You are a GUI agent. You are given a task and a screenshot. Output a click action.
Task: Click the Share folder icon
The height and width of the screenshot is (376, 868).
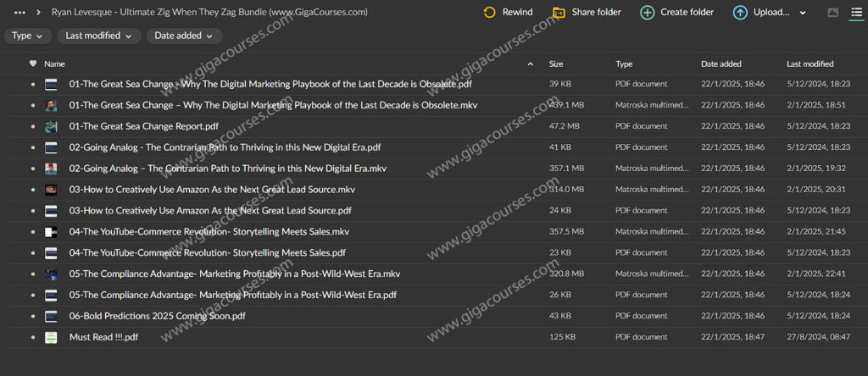pos(559,12)
